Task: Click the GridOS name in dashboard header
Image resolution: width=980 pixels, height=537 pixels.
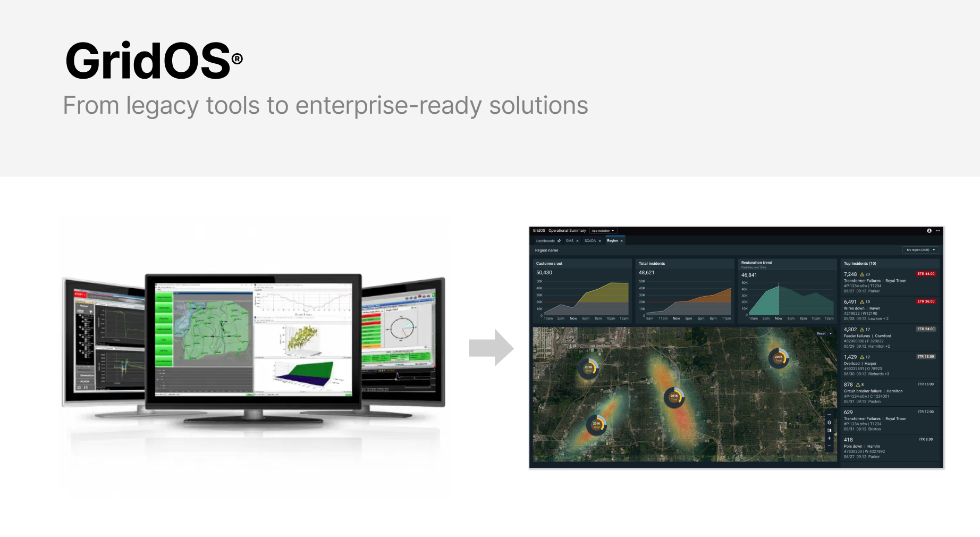Action: click(539, 231)
